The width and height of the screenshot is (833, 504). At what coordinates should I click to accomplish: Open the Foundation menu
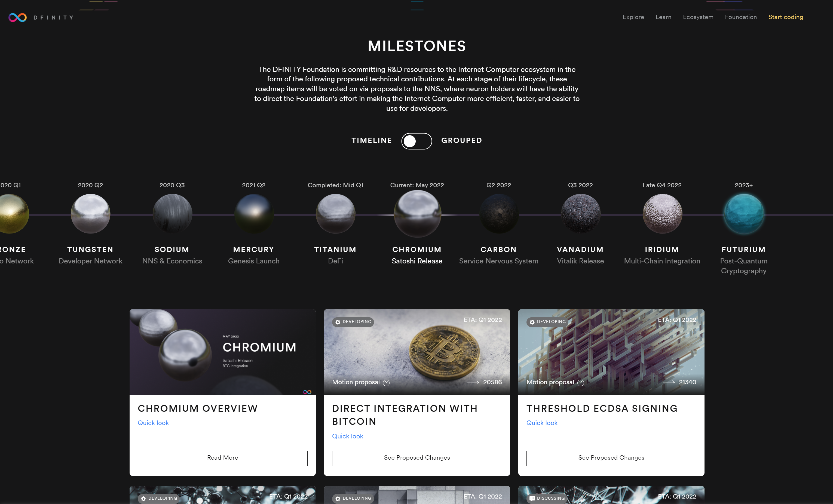741,17
